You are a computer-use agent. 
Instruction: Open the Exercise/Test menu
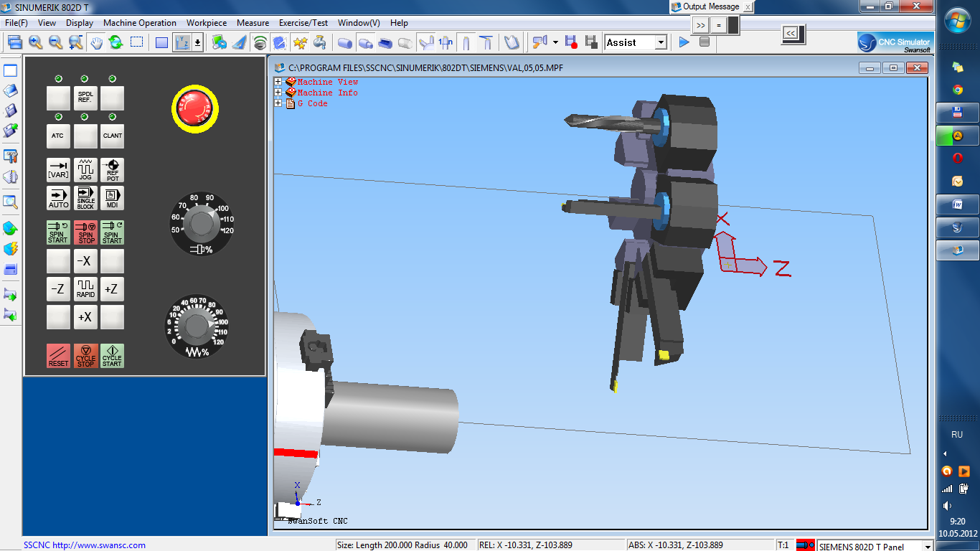[x=303, y=23]
